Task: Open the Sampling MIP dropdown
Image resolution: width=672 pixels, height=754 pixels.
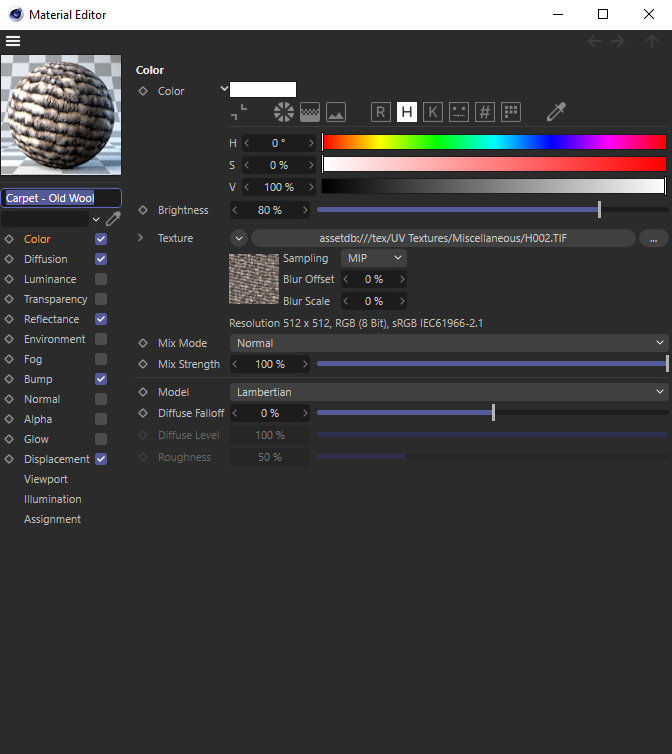Action: coord(373,258)
